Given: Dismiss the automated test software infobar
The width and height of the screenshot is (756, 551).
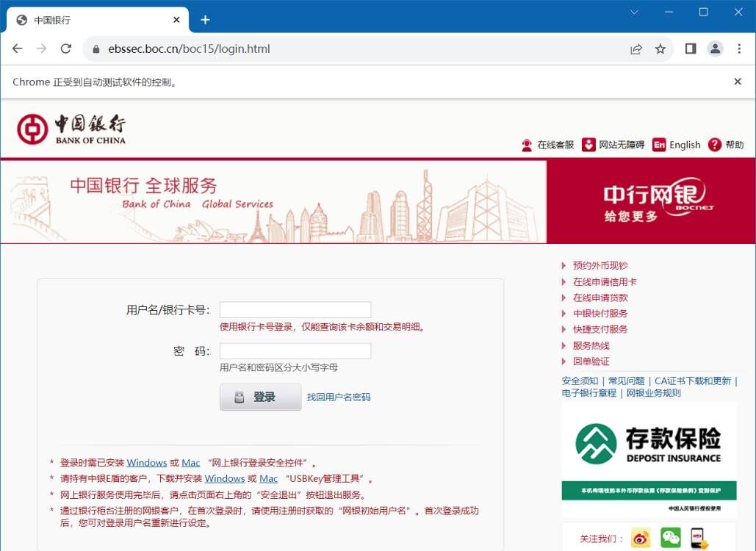Looking at the screenshot, I should click(x=738, y=82).
